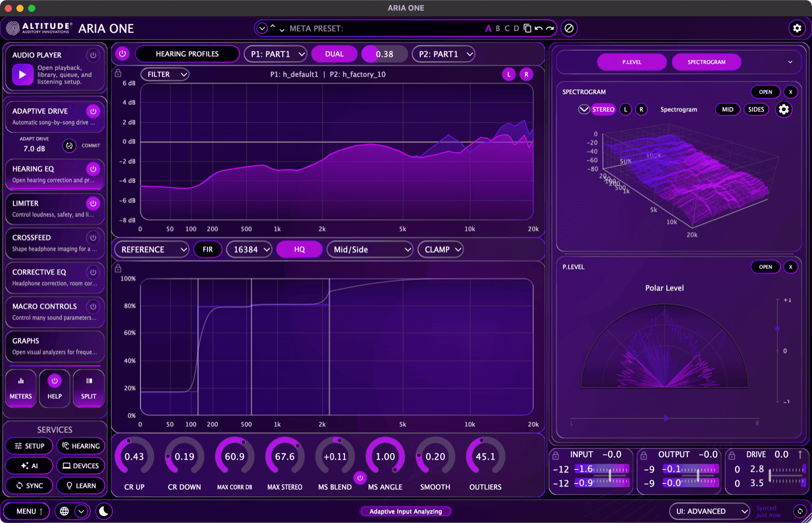This screenshot has width=812, height=523.
Task: Open the 16384 size dropdown
Action: coord(249,250)
